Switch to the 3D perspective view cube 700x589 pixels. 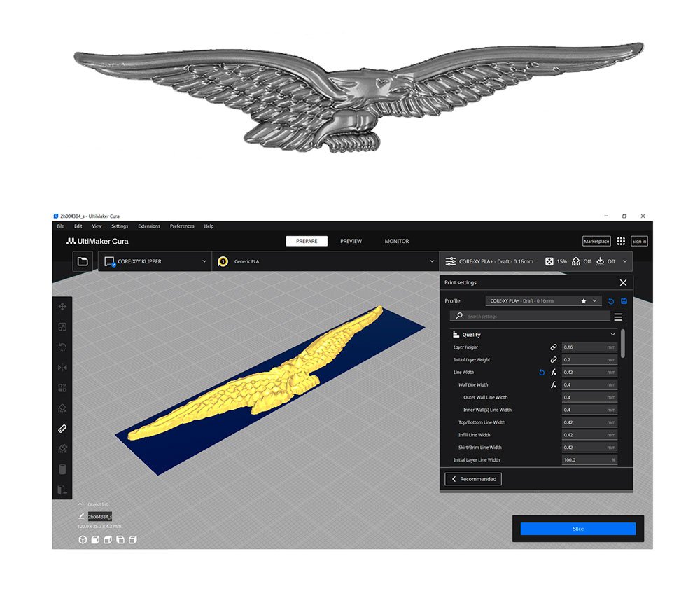(82, 540)
